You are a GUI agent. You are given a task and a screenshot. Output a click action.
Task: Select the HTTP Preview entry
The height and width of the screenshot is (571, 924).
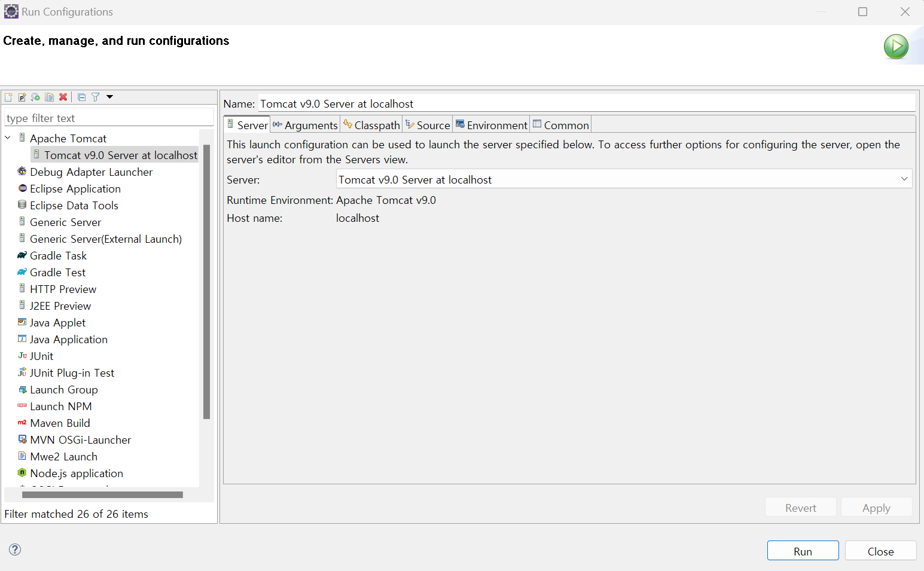click(x=63, y=289)
